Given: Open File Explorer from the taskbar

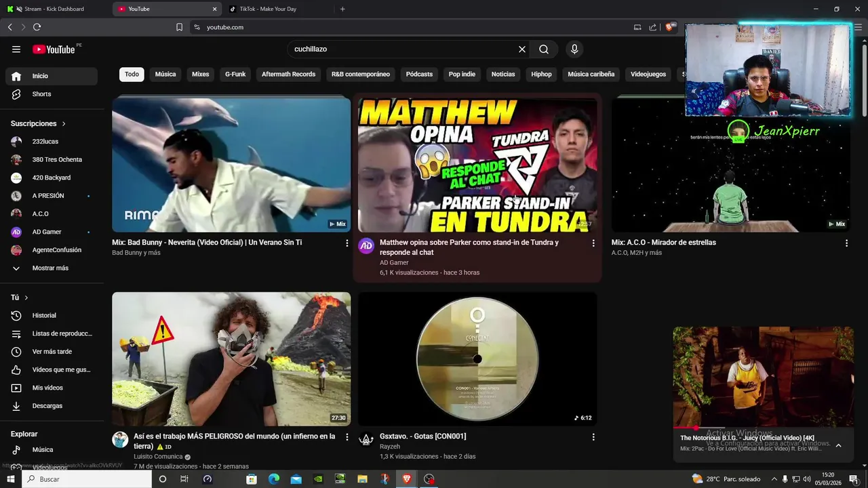Looking at the screenshot, I should [362, 479].
